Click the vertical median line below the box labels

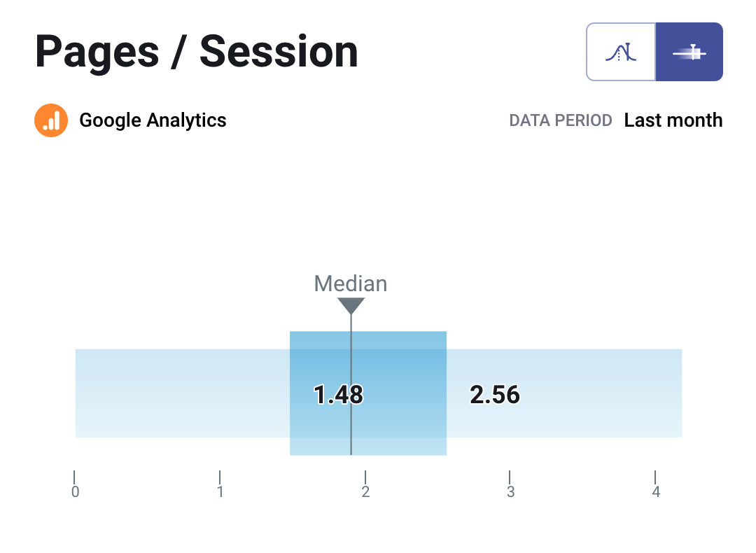(351, 434)
